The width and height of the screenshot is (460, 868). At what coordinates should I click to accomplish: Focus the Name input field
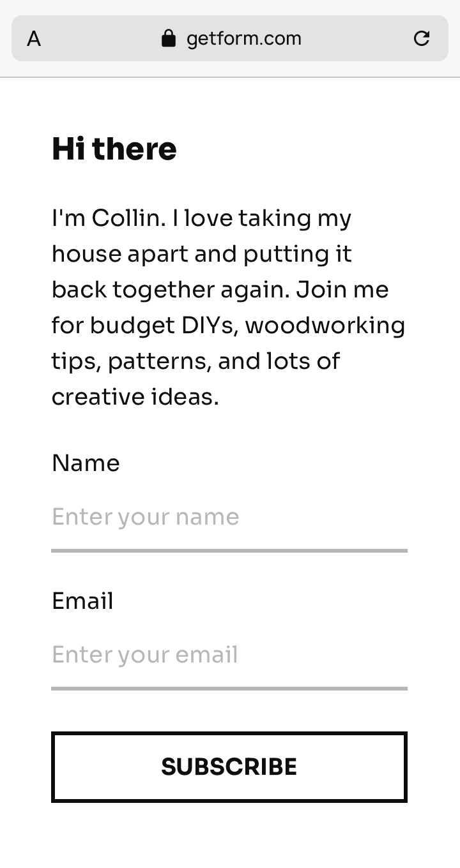coord(229,517)
